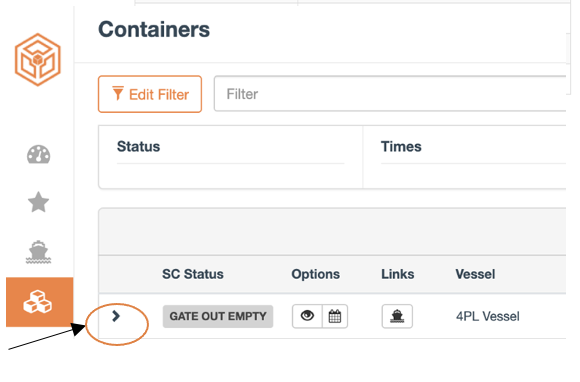Click the orange hexagon cube logo
This screenshot has height=382, width=580.
(37, 60)
